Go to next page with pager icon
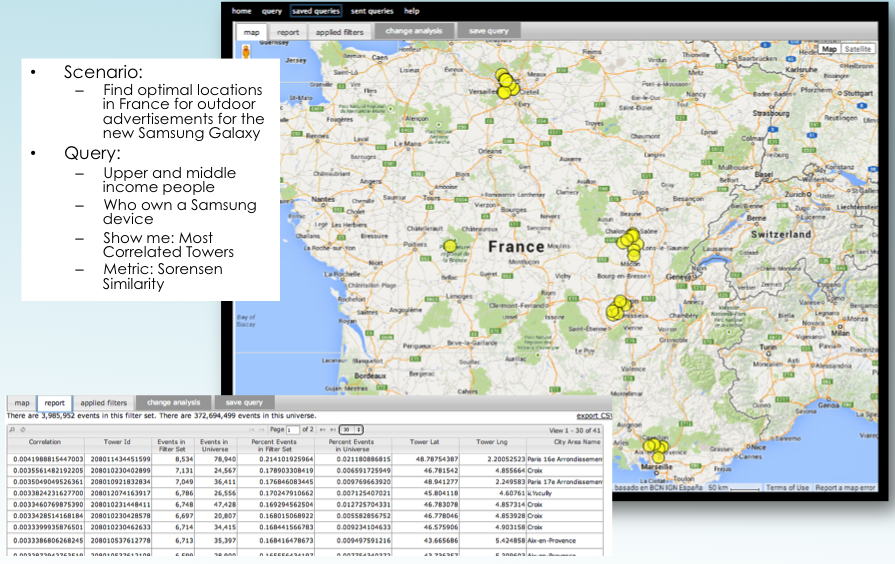The width and height of the screenshot is (895, 564). click(322, 430)
